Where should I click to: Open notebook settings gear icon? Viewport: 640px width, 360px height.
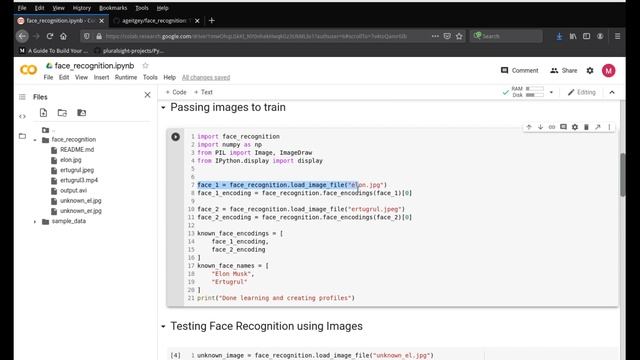tap(590, 71)
